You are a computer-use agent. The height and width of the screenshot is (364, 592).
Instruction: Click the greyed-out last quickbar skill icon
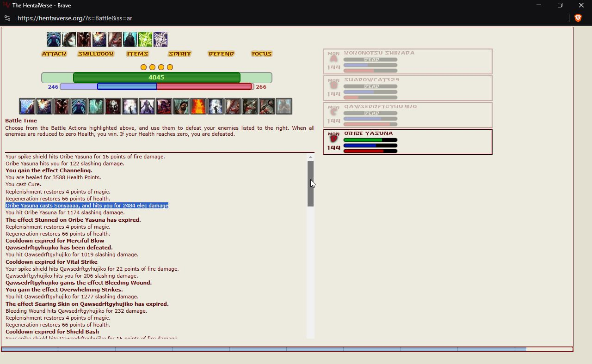[x=284, y=106]
